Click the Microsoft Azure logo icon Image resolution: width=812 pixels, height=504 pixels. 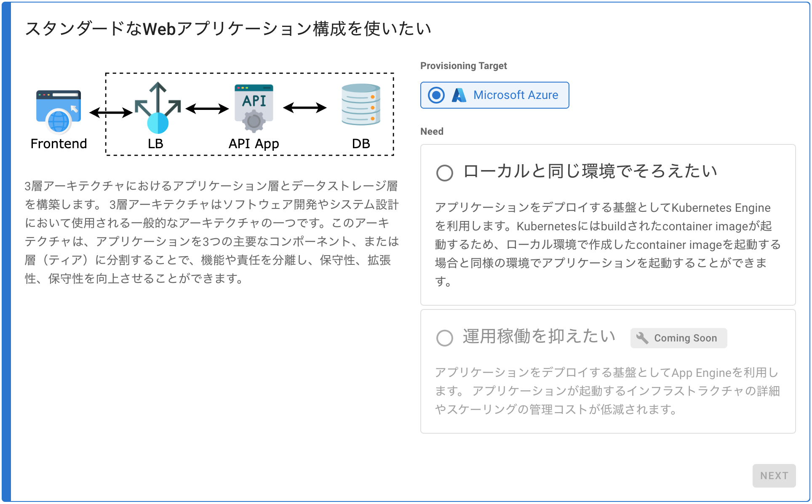tap(459, 95)
